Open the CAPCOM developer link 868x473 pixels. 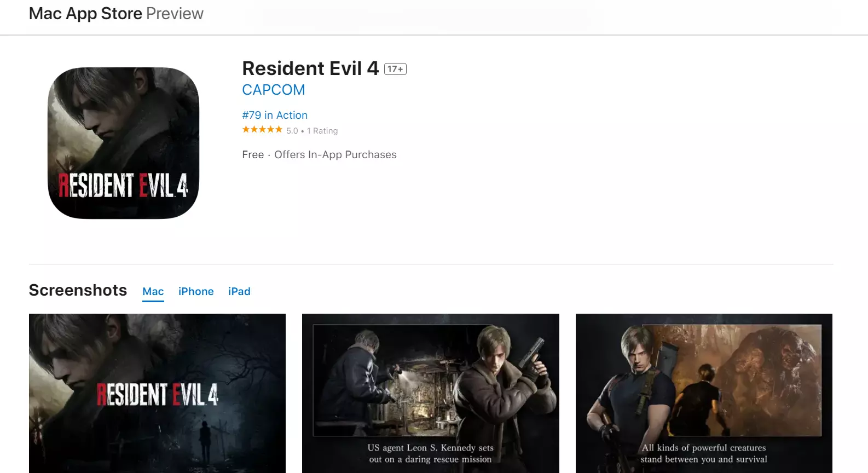point(274,90)
